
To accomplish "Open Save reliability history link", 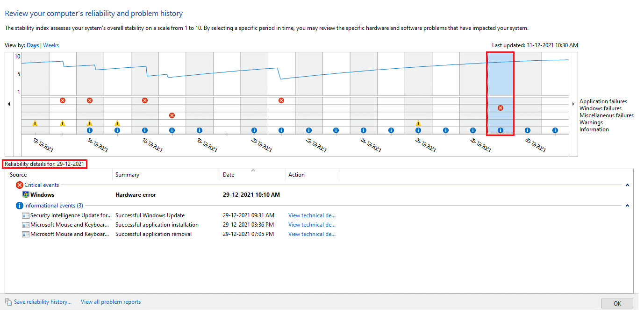I will (x=43, y=302).
